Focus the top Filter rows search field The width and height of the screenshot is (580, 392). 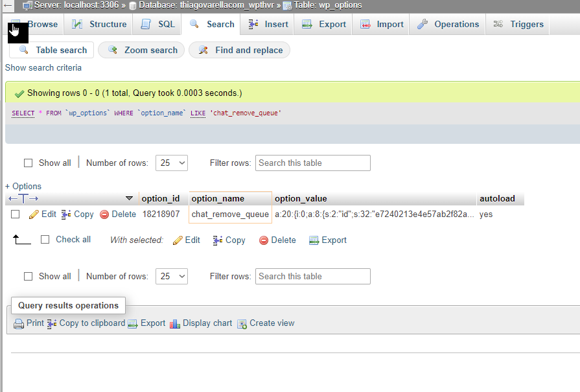click(312, 163)
